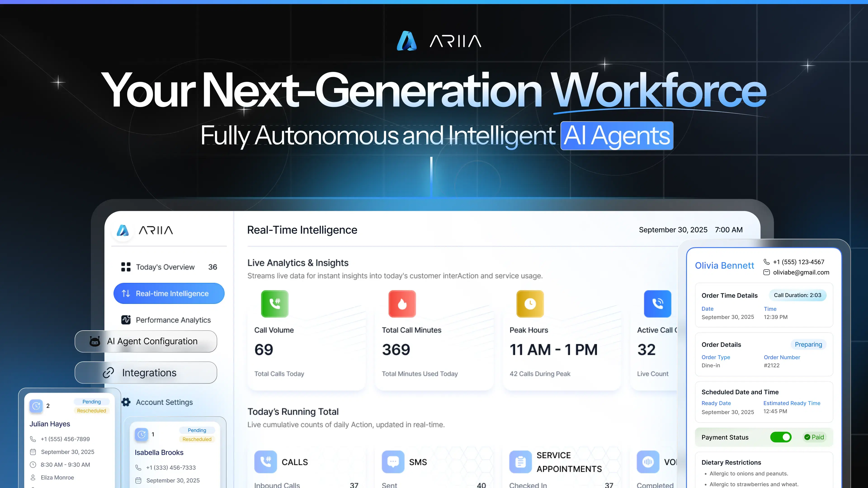Screen dimensions: 868x488
Task: Click the September 30, 2025 header date
Action: pos(673,230)
